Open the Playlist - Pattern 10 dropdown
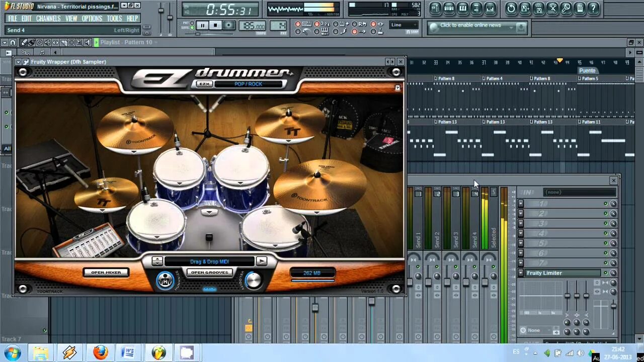The image size is (644, 362). pyautogui.click(x=155, y=42)
